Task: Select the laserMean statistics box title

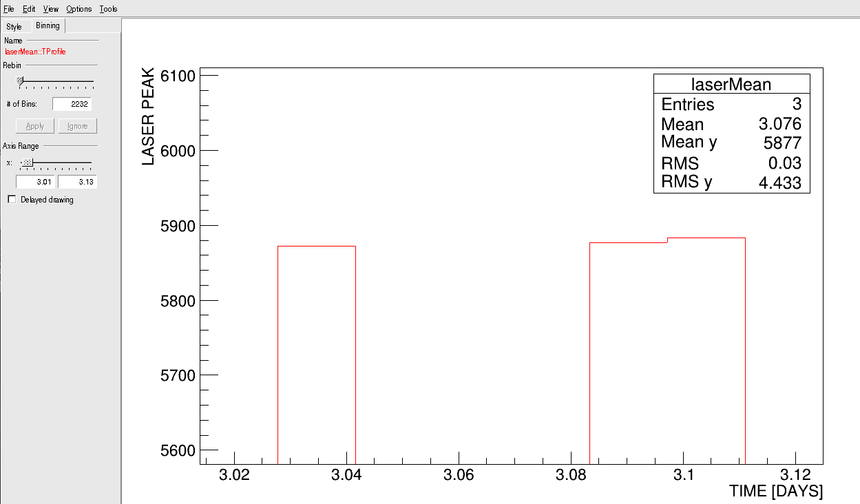Action: pyautogui.click(x=731, y=84)
